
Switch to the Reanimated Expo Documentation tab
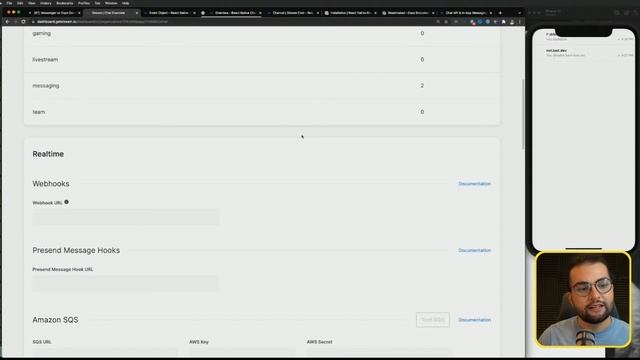pos(407,13)
